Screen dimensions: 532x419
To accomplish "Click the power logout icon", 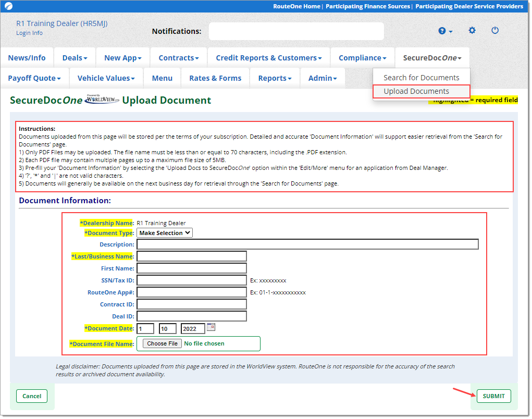I will tap(495, 30).
